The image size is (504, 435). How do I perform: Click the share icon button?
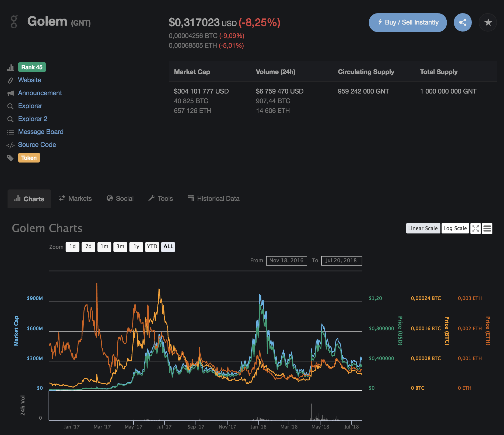(x=463, y=22)
